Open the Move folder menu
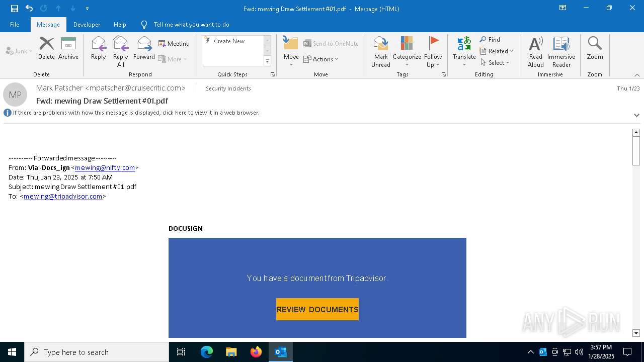 [x=291, y=51]
